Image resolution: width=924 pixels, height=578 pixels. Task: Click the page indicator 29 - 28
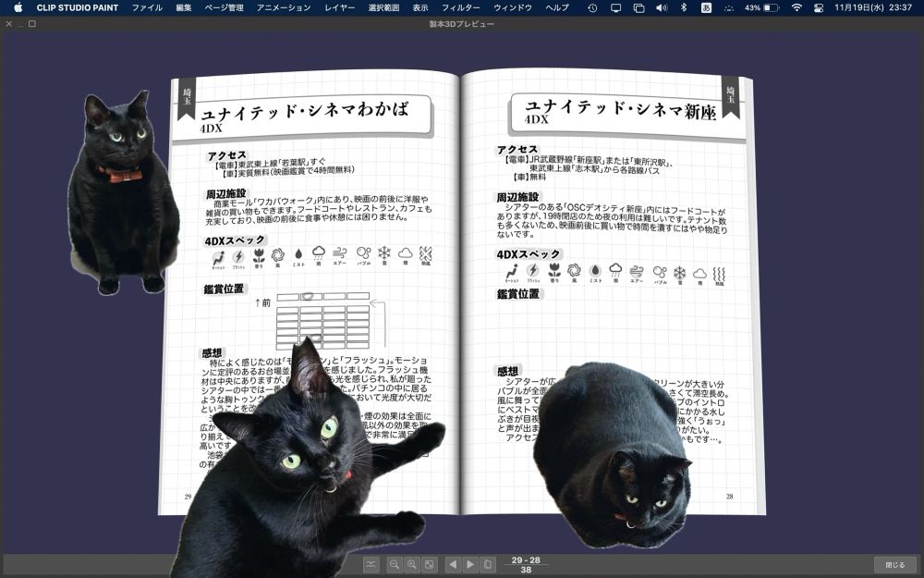(x=526, y=560)
